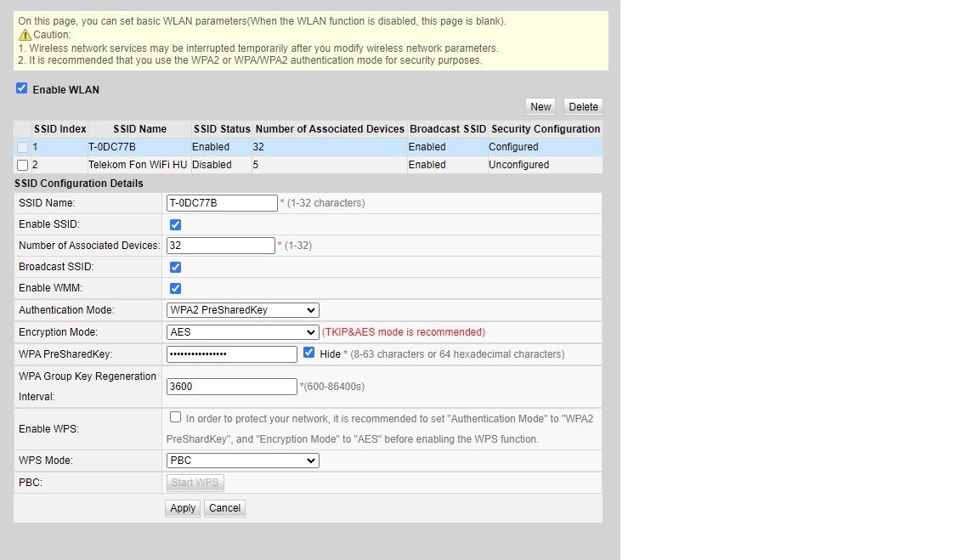Image resolution: width=979 pixels, height=560 pixels.
Task: Select the checkbox for Telekom Fon WiFi HU
Action: 22,166
